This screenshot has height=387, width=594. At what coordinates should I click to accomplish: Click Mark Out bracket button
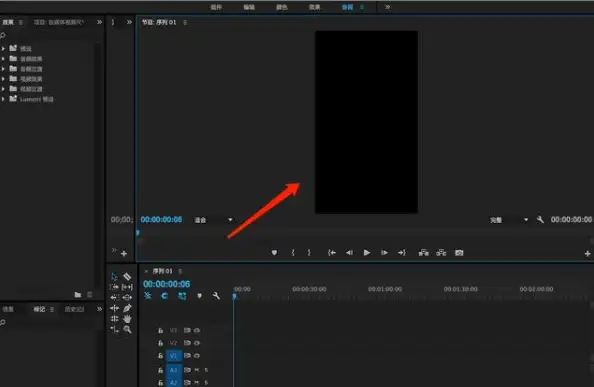tap(309, 253)
